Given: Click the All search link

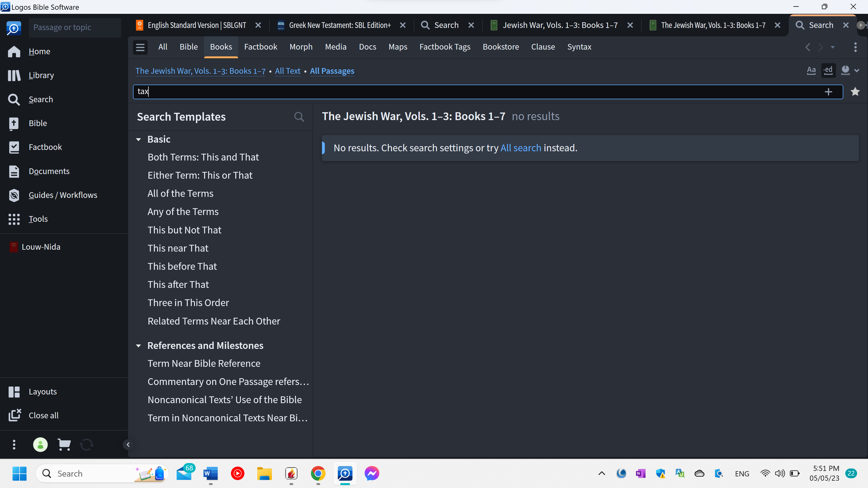Looking at the screenshot, I should pyautogui.click(x=521, y=148).
